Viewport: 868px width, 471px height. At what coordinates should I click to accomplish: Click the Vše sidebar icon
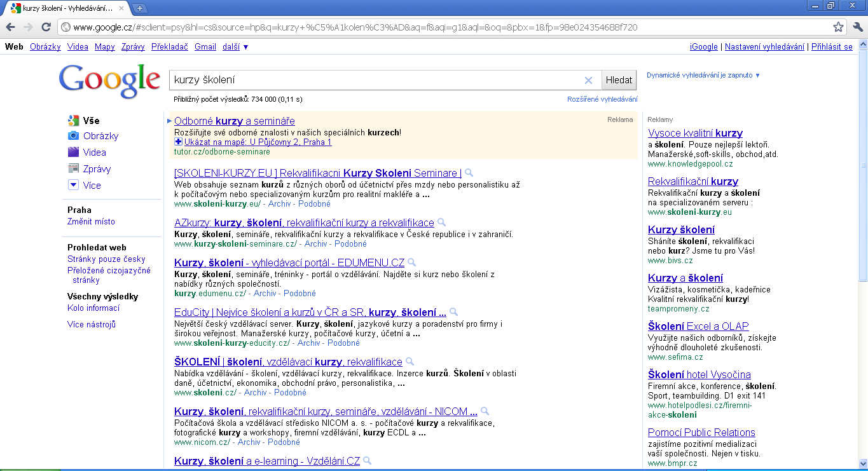(73, 120)
